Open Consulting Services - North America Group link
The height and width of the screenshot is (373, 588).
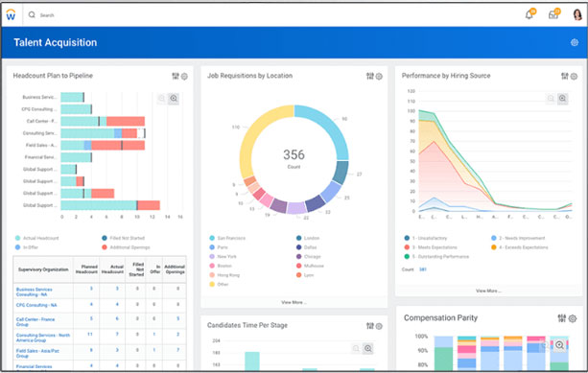[43, 338]
